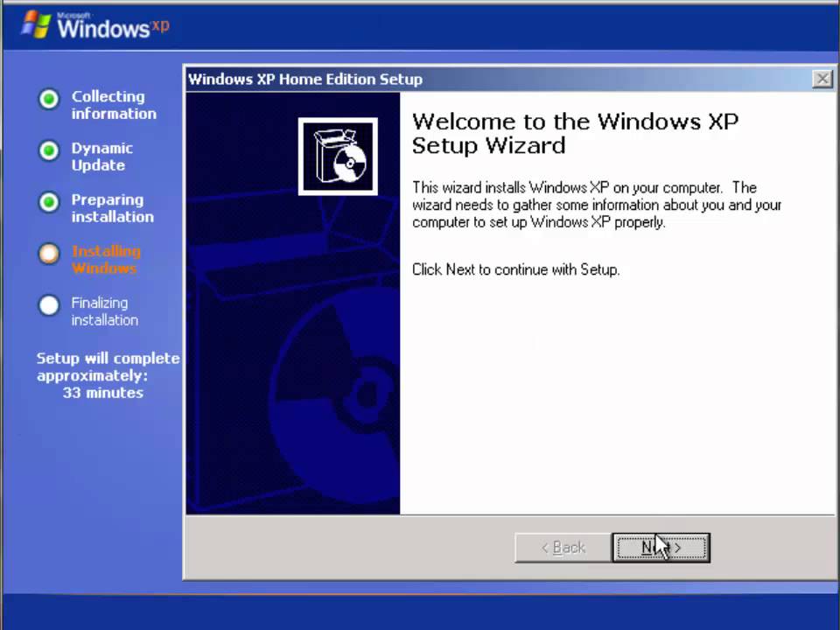Click the "Preparing installation" step label
Screen dimensions: 840x630
(113, 208)
